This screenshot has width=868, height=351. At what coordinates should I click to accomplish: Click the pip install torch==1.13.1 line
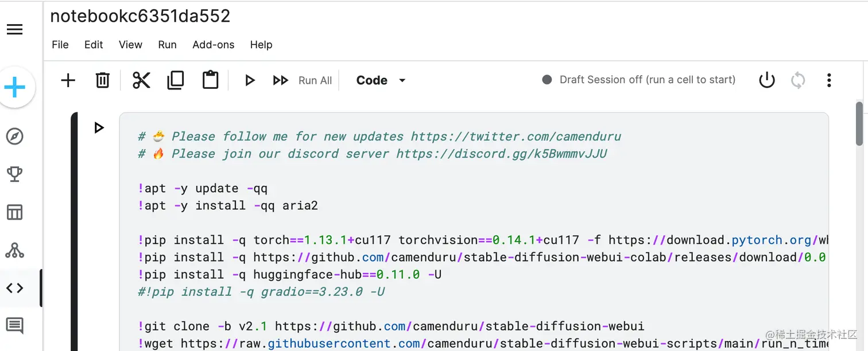coord(482,240)
